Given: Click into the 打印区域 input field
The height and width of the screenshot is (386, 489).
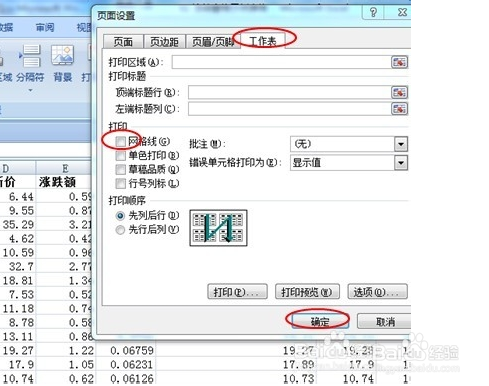Looking at the screenshot, I should click(x=281, y=62).
